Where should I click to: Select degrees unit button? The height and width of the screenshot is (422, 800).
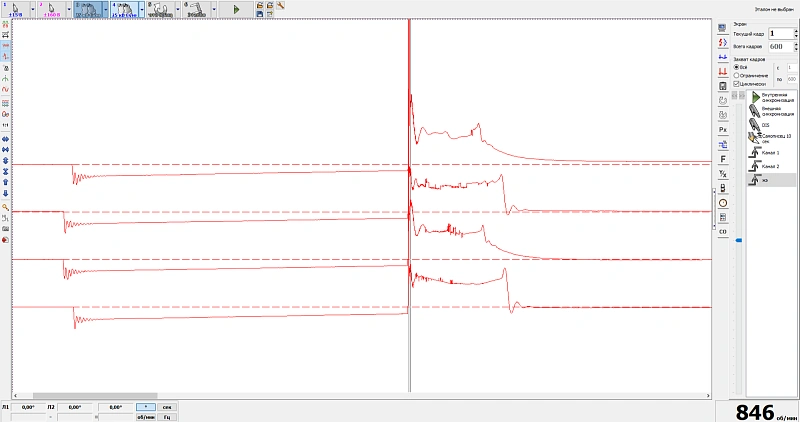click(146, 407)
